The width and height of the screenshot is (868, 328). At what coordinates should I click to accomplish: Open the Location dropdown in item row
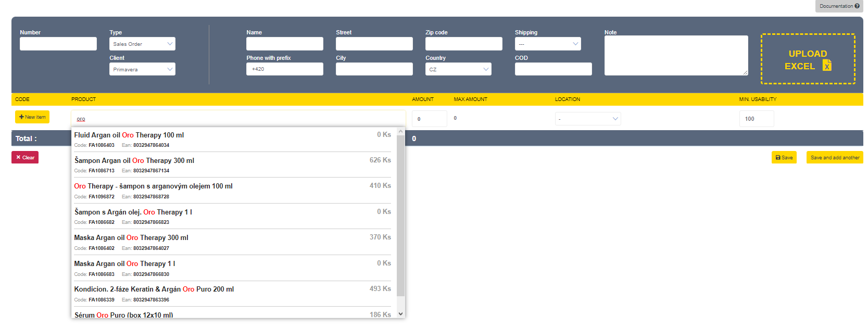point(588,119)
